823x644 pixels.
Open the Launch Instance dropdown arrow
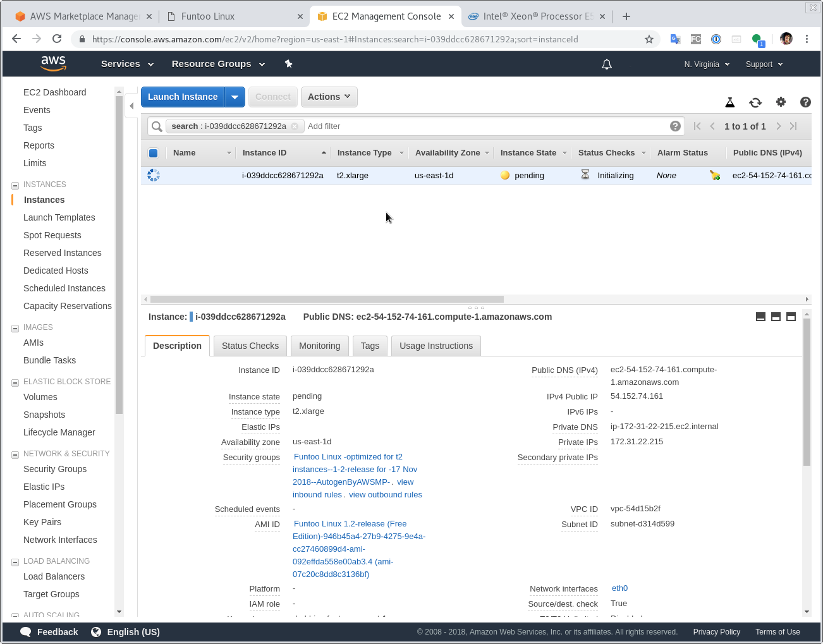pos(235,97)
